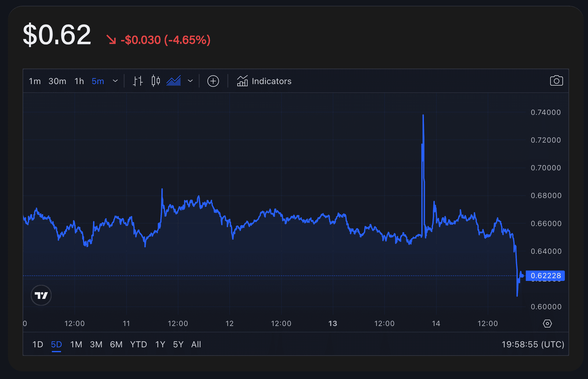588x379 pixels.
Task: Switch interval to 30m
Action: pos(57,81)
